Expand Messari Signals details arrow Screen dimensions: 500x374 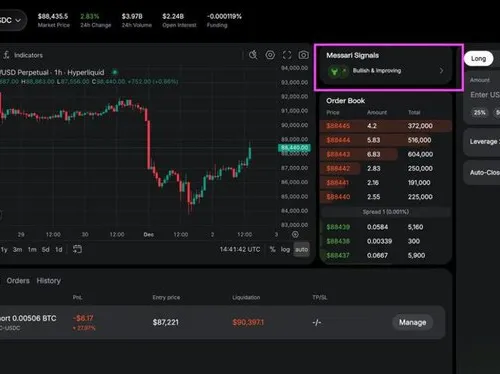(441, 71)
